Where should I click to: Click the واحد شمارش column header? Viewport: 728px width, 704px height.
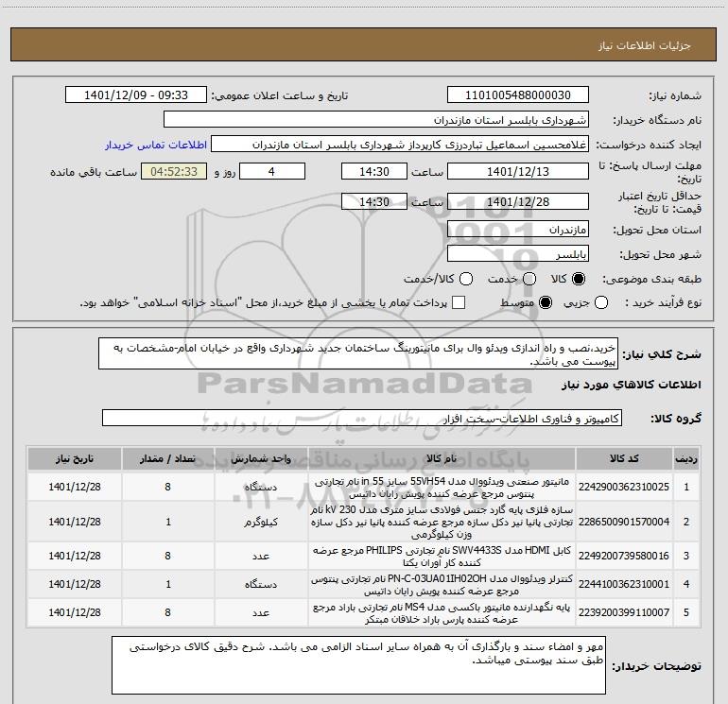click(x=261, y=458)
